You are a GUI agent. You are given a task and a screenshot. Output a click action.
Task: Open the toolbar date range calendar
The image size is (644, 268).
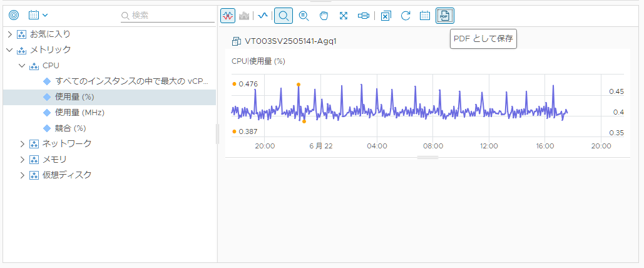pos(425,16)
